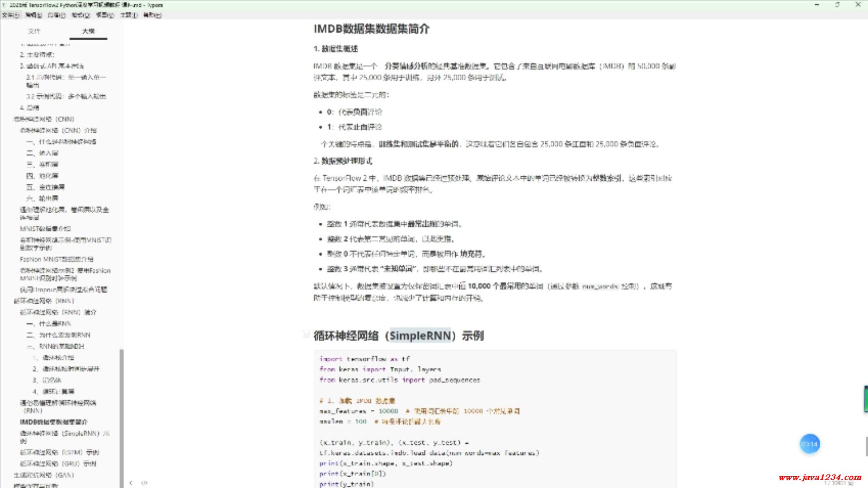Jump to 循环神经网络 (LSTM) 示例 outline entry

pos(59,452)
